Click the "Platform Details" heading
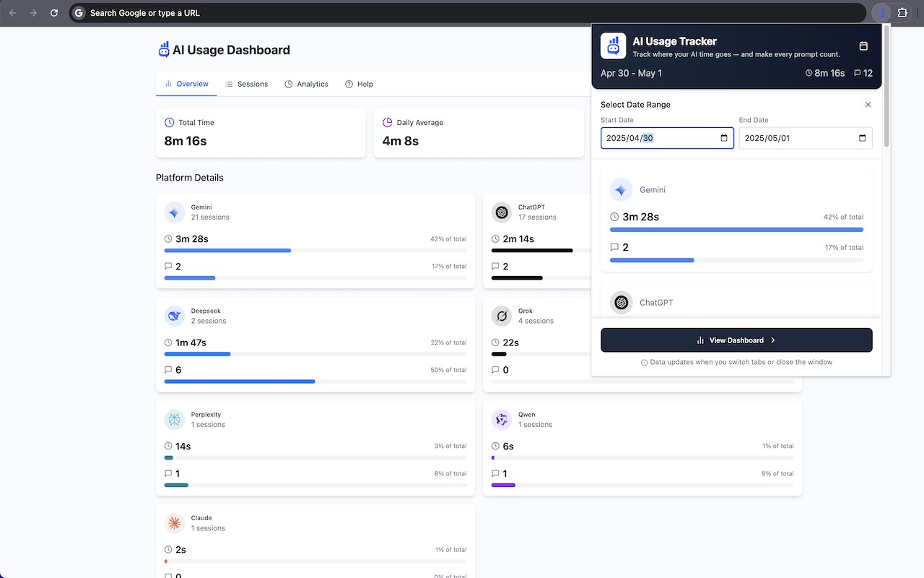This screenshot has height=578, width=924. click(x=190, y=178)
